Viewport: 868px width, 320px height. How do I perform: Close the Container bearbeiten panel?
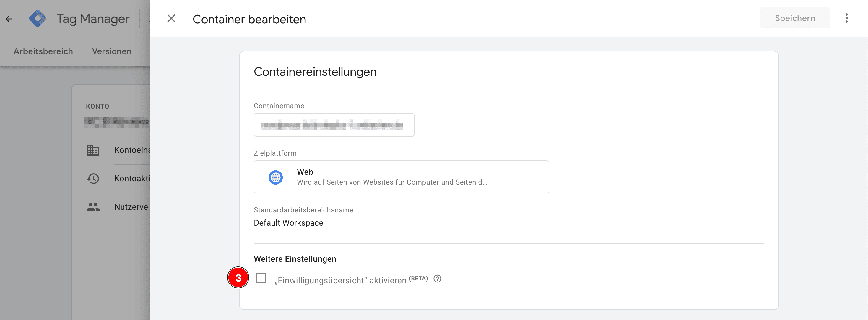point(171,19)
